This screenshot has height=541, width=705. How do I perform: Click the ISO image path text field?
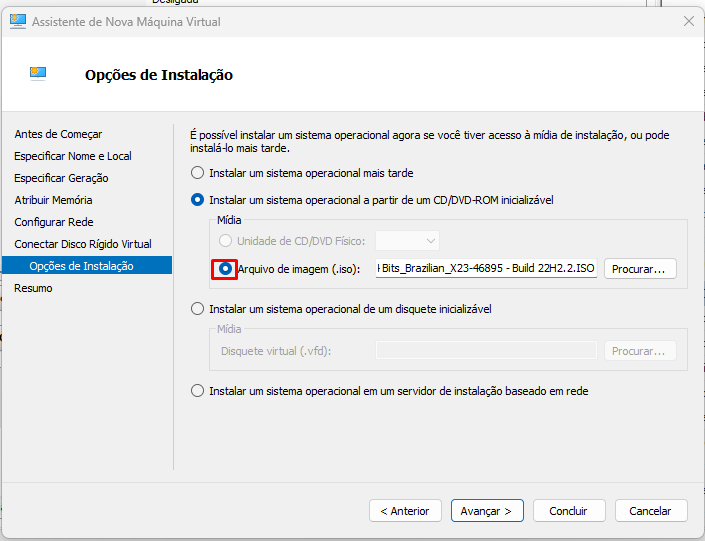[486, 269]
